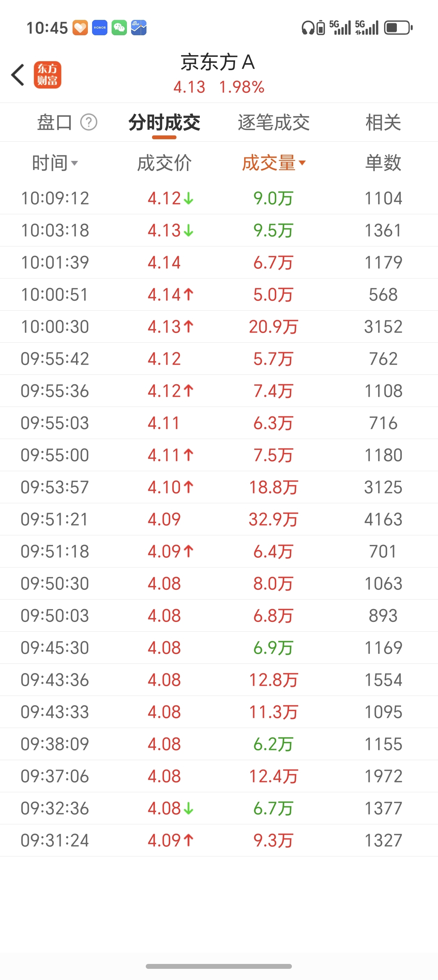Select the 分时成交 tab
Viewport: 438px width, 980px height.
tap(164, 122)
